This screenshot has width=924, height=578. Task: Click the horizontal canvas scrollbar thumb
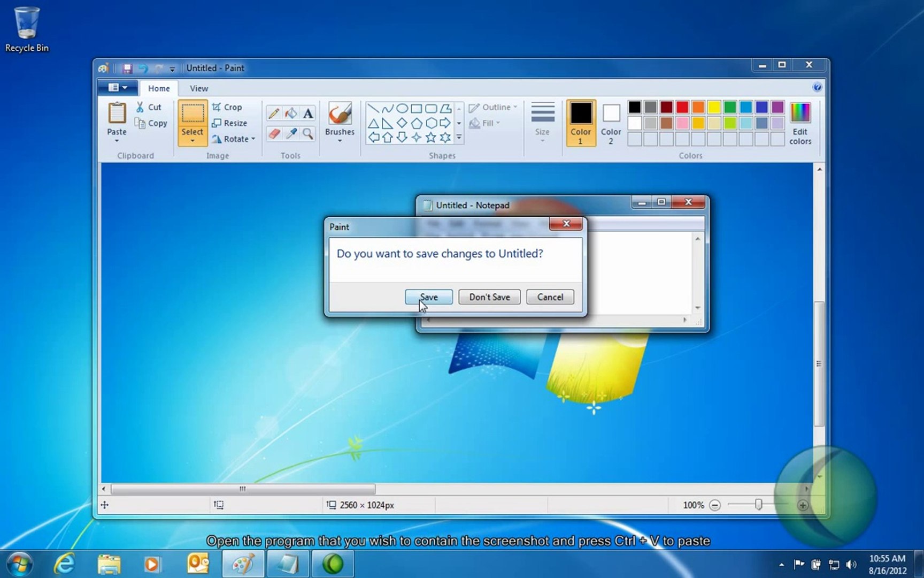243,489
